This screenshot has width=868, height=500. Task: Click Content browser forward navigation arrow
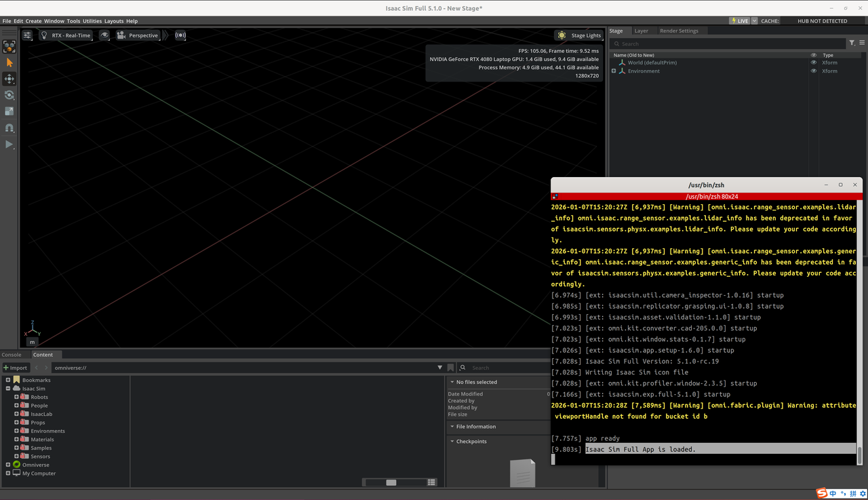click(x=47, y=368)
